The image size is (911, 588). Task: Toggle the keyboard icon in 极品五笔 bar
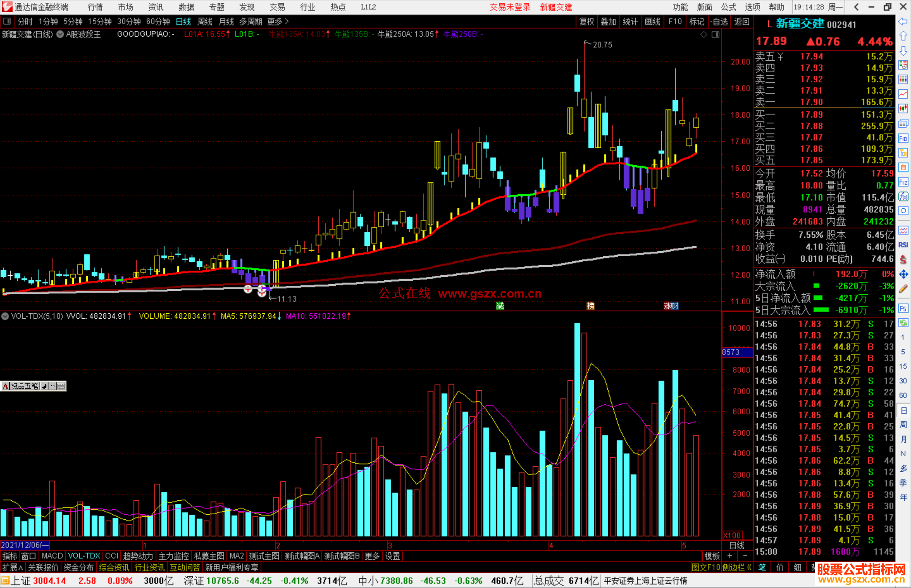coord(61,386)
